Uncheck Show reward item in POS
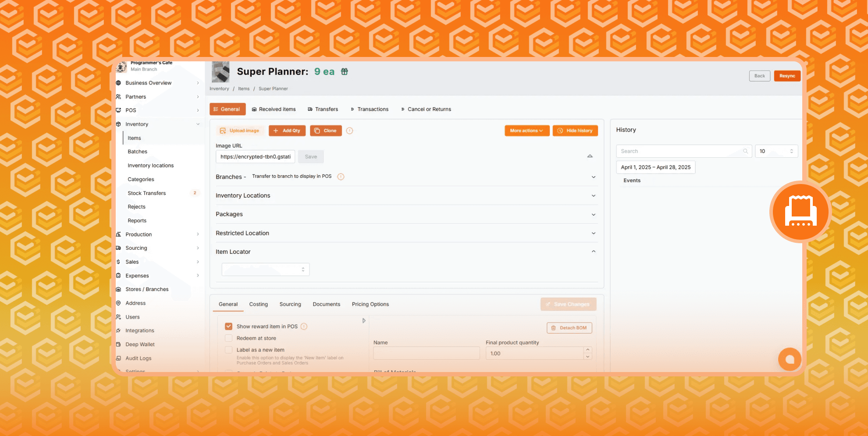The image size is (868, 436). coord(228,326)
